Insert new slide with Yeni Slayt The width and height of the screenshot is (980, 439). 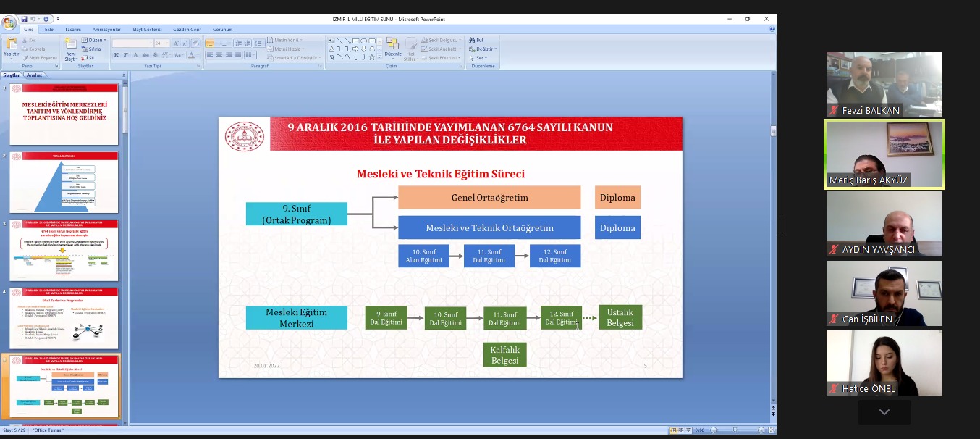pyautogui.click(x=71, y=46)
